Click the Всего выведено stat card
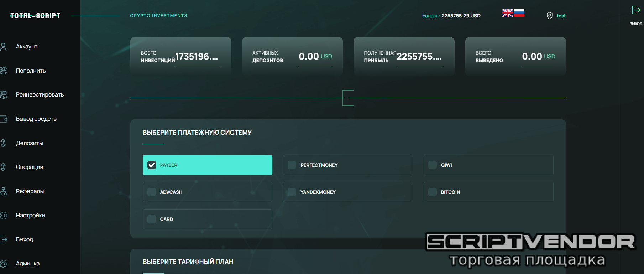 [x=515, y=56]
